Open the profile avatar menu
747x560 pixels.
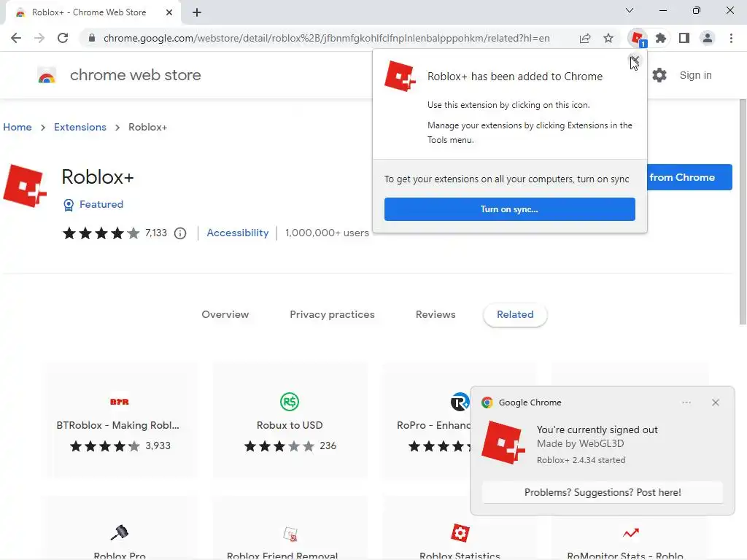coord(708,38)
